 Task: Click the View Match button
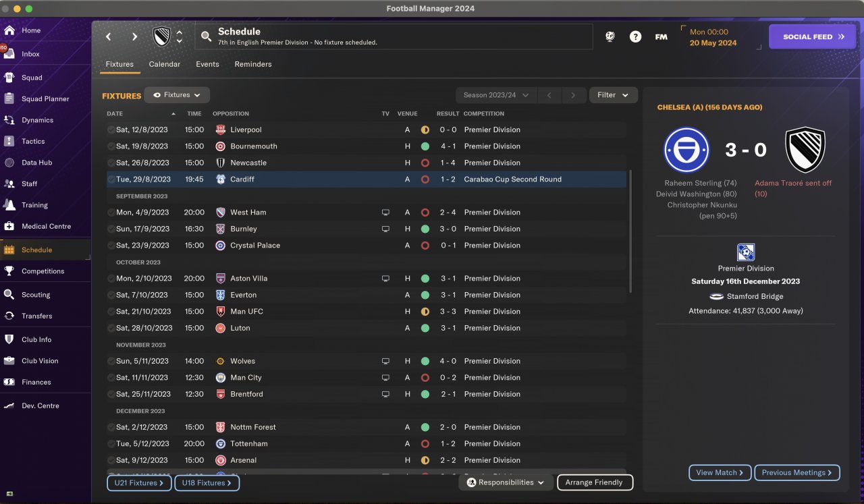pyautogui.click(x=720, y=472)
